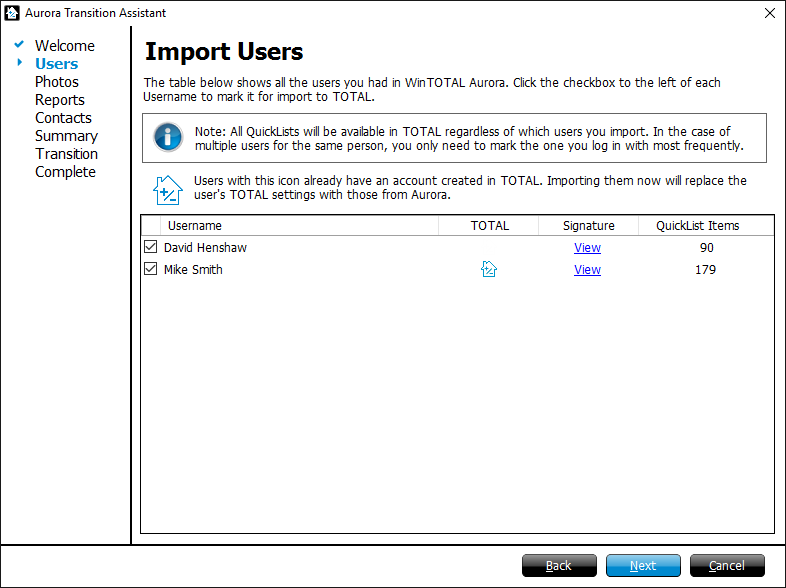Select the Summary step
The height and width of the screenshot is (588, 786).
click(x=66, y=136)
